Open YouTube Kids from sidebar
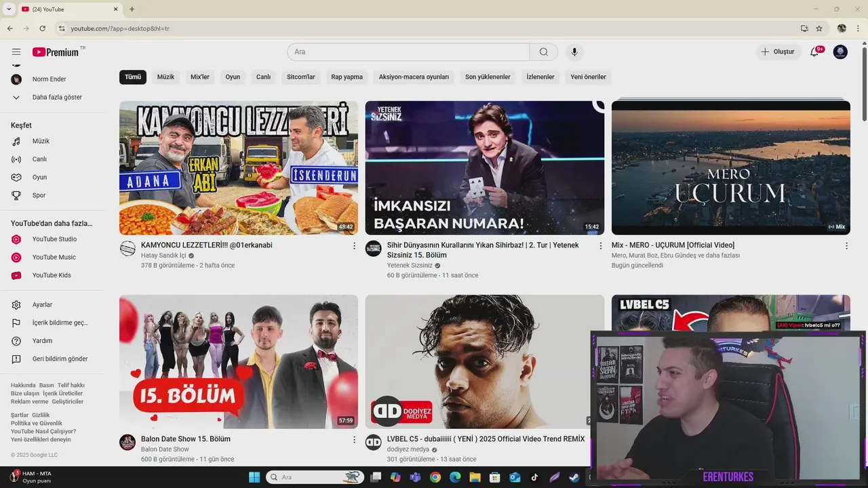 click(52, 275)
